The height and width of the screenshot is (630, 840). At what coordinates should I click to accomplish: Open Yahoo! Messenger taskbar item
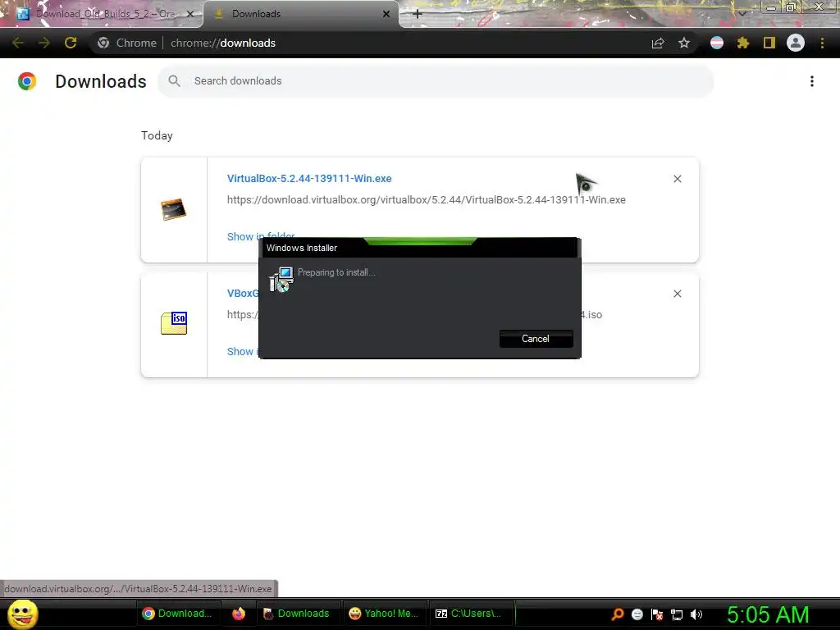[x=384, y=614]
